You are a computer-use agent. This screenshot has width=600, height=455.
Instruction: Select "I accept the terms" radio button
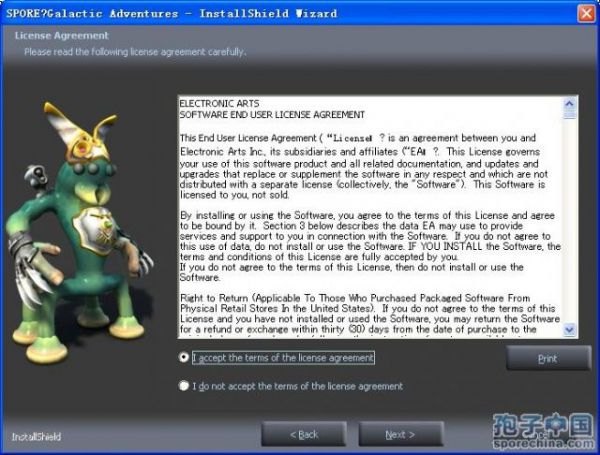pyautogui.click(x=184, y=357)
